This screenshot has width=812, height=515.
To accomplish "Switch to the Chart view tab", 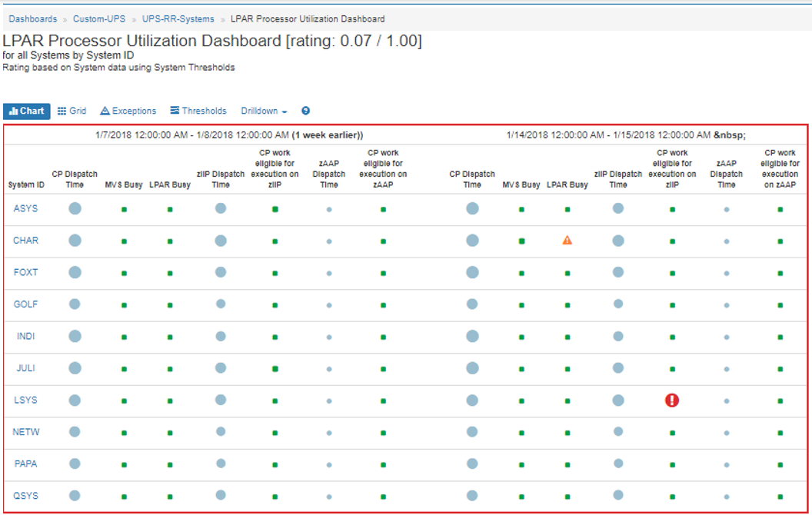I will pyautogui.click(x=26, y=111).
